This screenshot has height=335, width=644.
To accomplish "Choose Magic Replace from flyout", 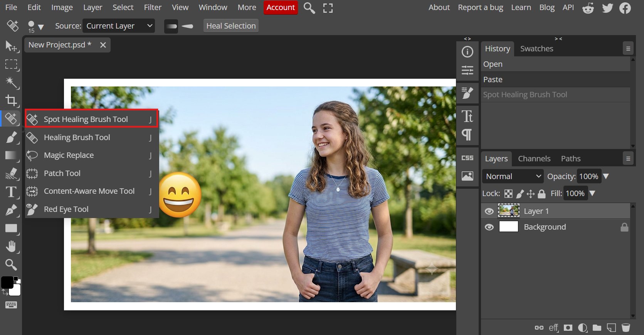I will tap(92, 155).
